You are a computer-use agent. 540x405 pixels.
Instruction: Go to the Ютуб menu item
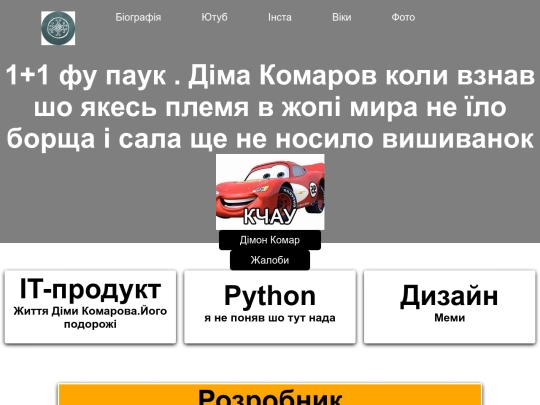click(214, 17)
